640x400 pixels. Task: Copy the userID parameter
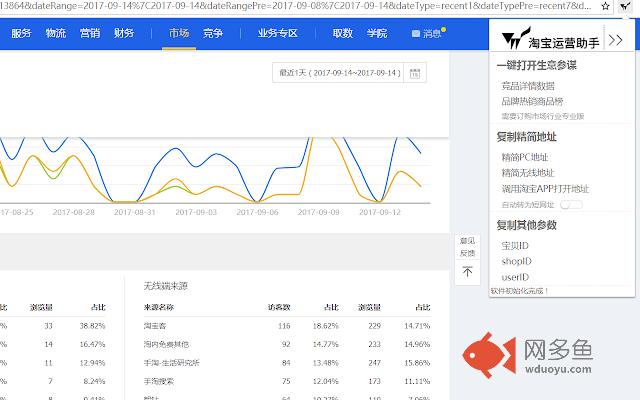pos(515,277)
